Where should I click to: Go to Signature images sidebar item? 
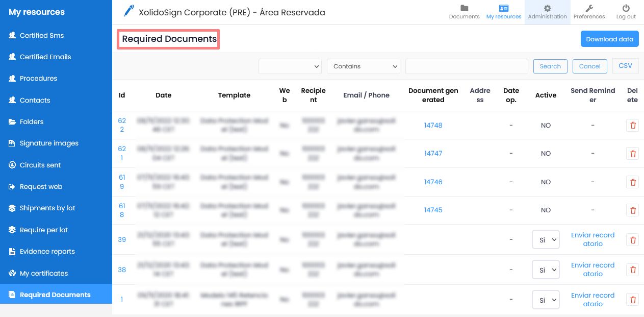point(49,143)
